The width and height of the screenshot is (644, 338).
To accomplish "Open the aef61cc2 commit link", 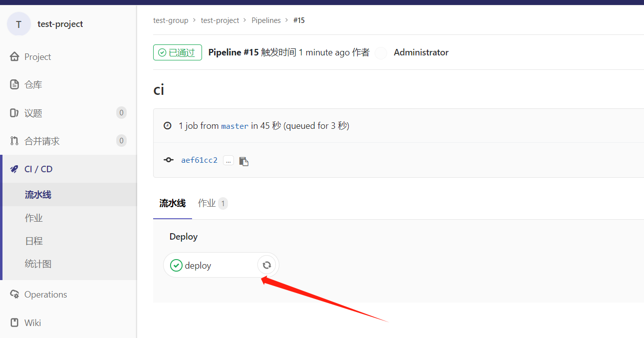I will [x=199, y=160].
